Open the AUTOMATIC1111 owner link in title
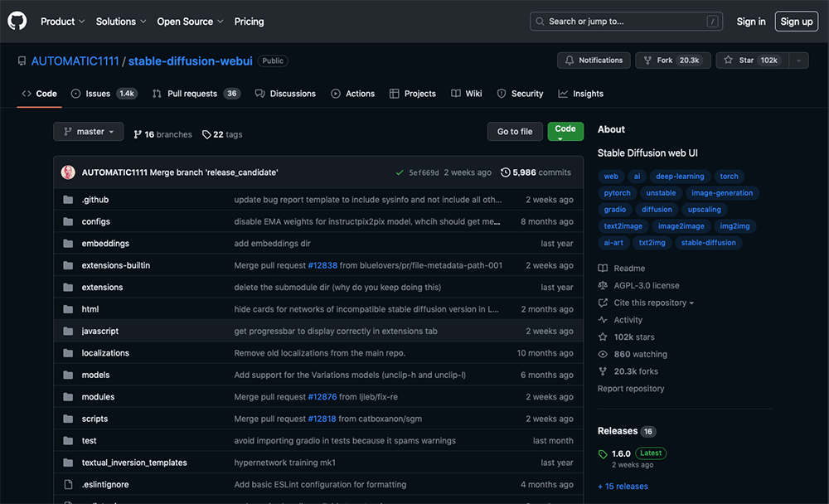This screenshot has height=504, width=829. [x=75, y=61]
